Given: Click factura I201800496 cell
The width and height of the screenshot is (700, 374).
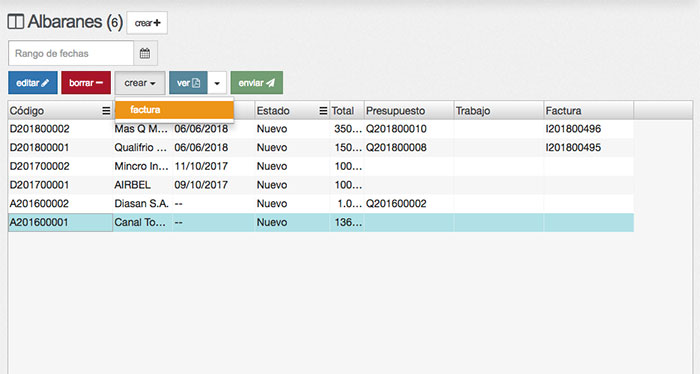Looking at the screenshot, I should pyautogui.click(x=588, y=129).
